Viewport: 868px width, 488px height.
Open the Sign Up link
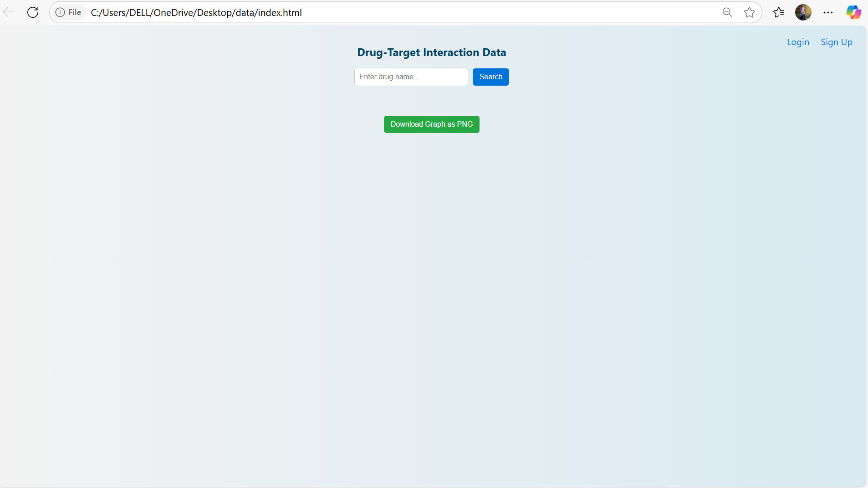point(837,42)
